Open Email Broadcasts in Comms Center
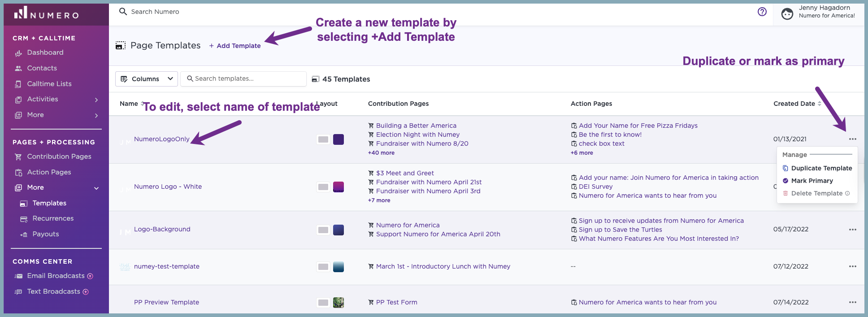The height and width of the screenshot is (317, 868). pyautogui.click(x=56, y=276)
